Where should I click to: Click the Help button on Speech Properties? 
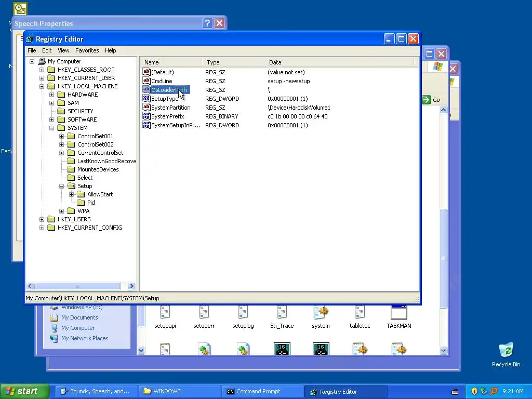[207, 23]
